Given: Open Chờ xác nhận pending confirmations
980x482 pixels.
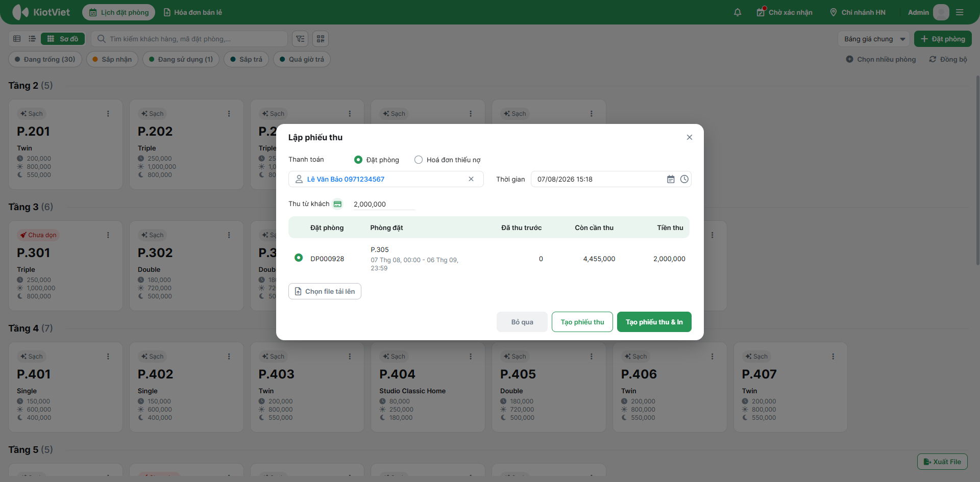Looking at the screenshot, I should 785,12.
